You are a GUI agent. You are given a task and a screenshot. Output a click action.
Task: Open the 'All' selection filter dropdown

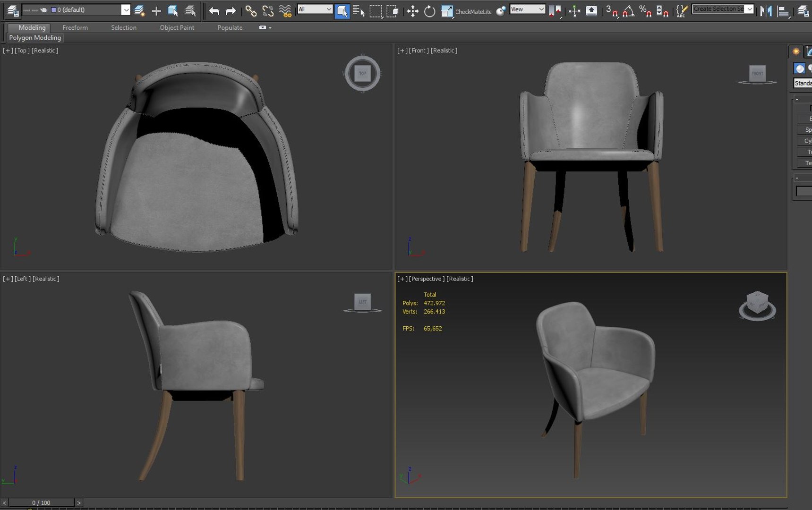point(315,9)
